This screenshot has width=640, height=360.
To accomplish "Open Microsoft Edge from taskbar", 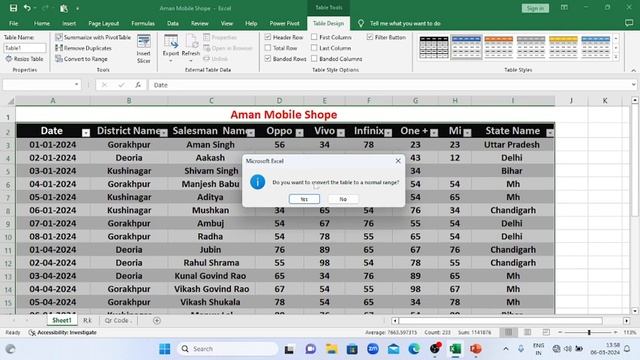I will coord(414,349).
